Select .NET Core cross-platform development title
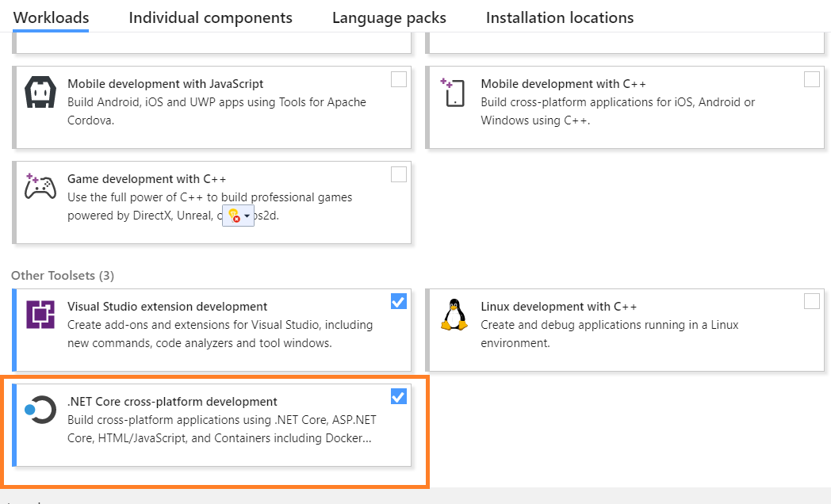 pyautogui.click(x=172, y=402)
